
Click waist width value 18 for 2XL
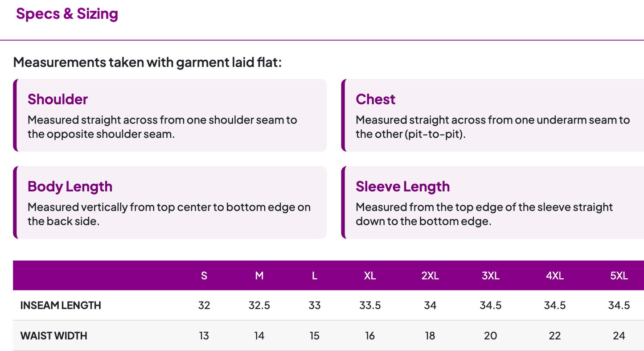430,336
